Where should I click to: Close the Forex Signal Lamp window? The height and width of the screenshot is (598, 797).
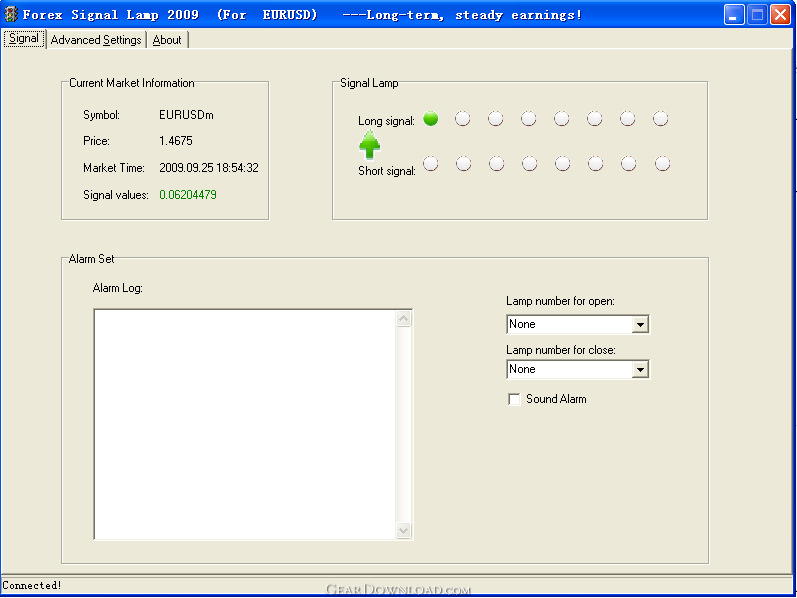(780, 15)
